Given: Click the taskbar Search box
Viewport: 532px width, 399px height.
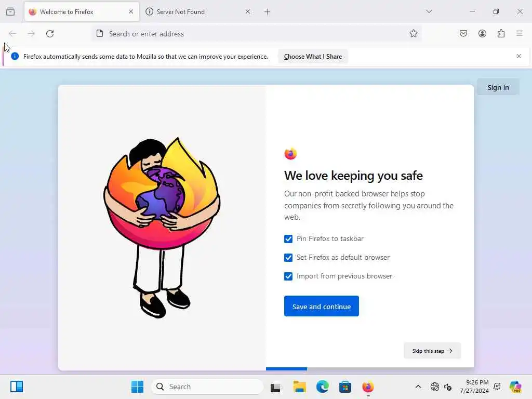Looking at the screenshot, I should [207, 387].
